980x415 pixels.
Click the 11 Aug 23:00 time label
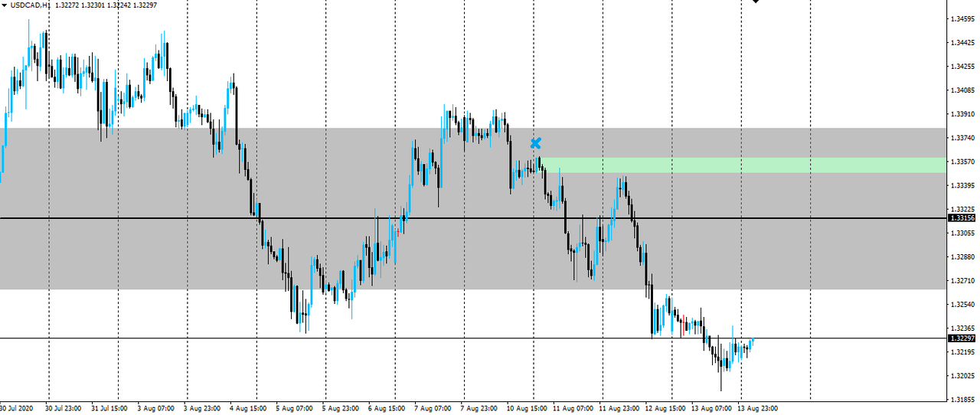(619, 408)
